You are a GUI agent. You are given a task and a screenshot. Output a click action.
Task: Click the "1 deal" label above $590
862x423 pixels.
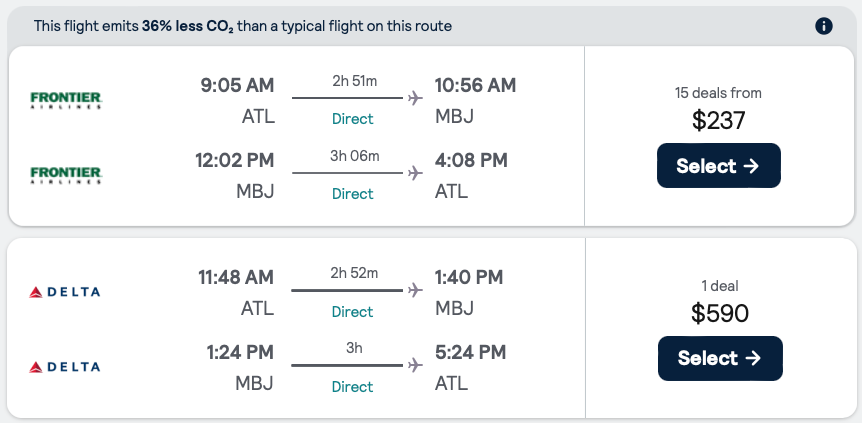point(719,286)
